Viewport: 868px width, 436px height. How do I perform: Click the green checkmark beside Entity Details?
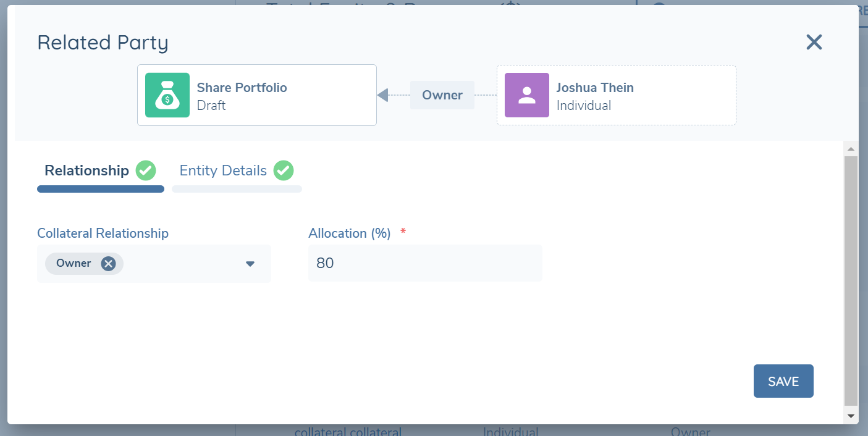coord(284,170)
